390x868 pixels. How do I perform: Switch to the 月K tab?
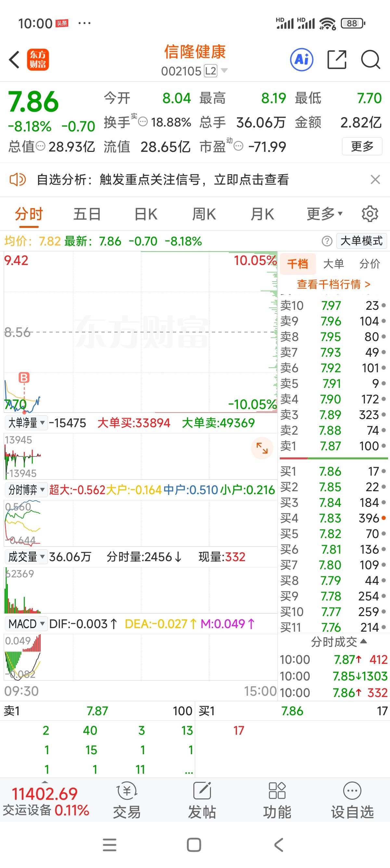click(x=262, y=214)
